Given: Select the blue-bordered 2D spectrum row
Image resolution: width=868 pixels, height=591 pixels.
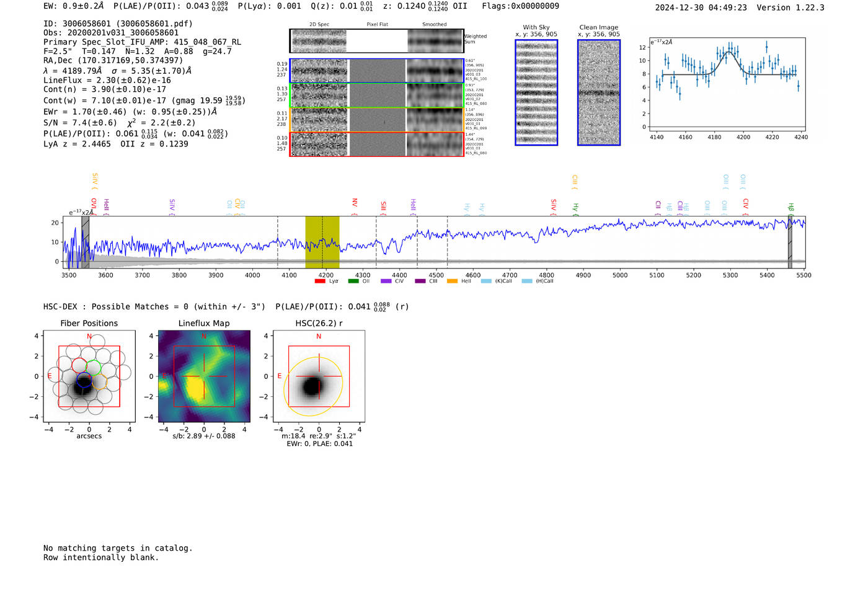Looking at the screenshot, I should pyautogui.click(x=376, y=71).
